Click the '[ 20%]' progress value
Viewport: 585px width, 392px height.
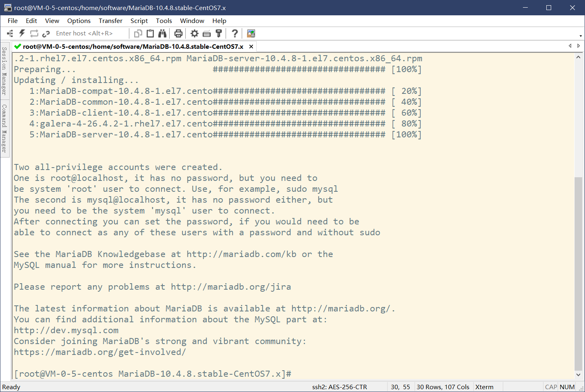[407, 91]
